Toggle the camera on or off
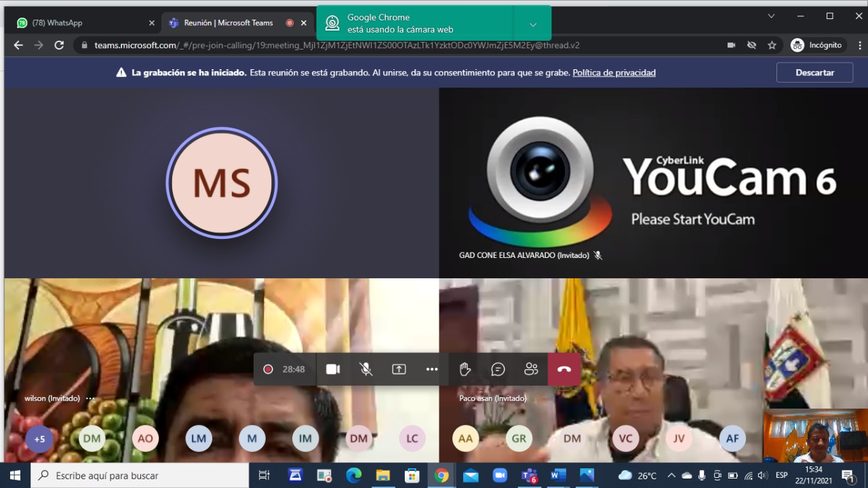Image resolution: width=868 pixels, height=488 pixels. pyautogui.click(x=333, y=369)
